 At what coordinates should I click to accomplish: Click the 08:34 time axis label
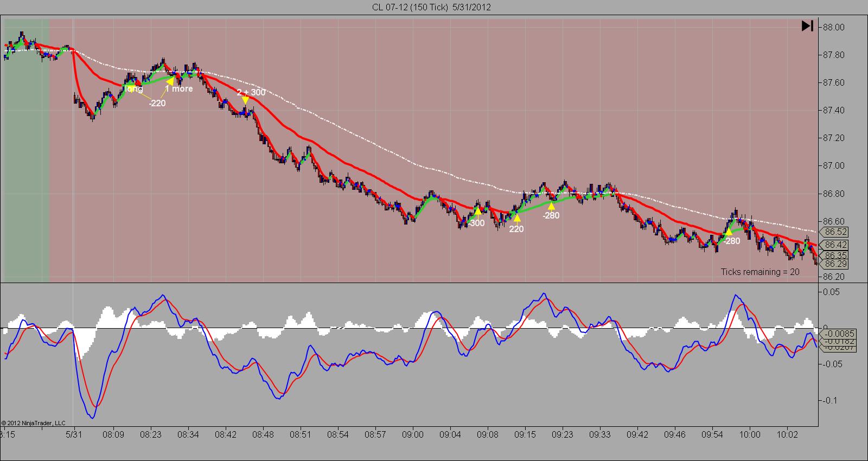point(188,434)
